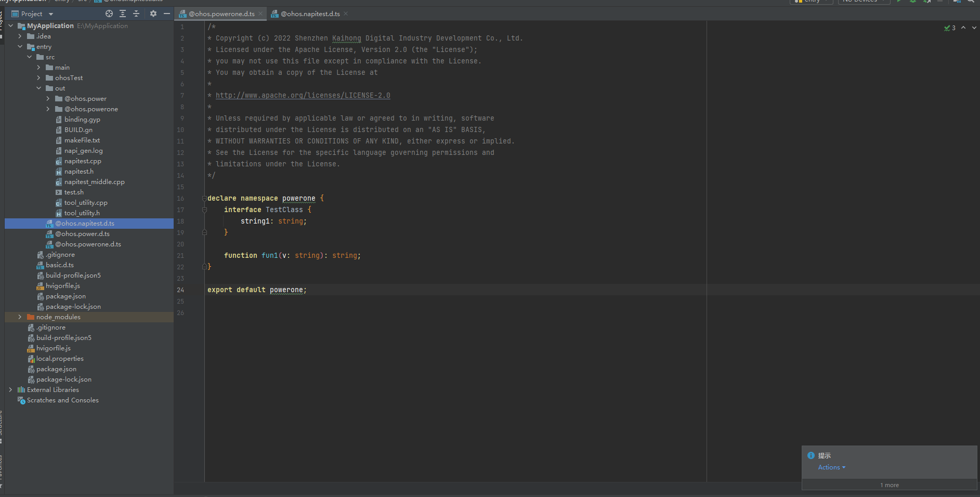Fold the declare namespace block at line 16
This screenshot has height=497, width=980.
[x=204, y=198]
